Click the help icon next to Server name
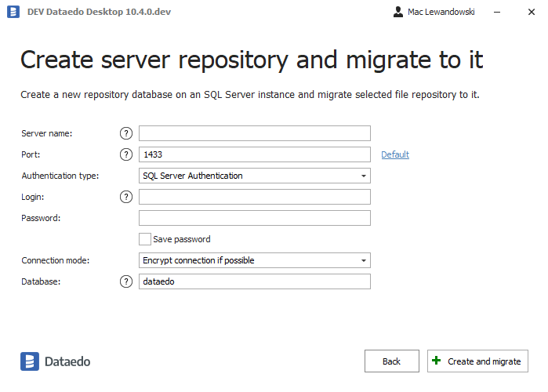548x392 pixels. (126, 133)
